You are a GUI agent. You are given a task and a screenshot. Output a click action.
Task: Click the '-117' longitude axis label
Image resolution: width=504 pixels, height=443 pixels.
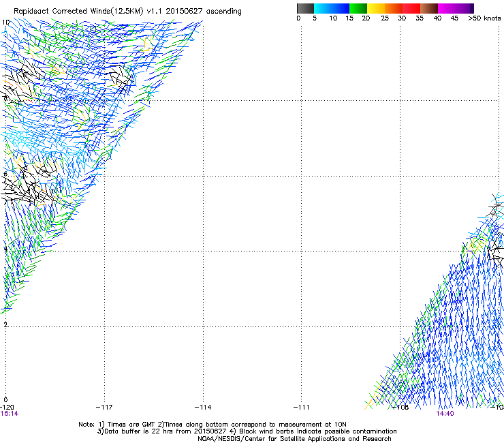(104, 408)
